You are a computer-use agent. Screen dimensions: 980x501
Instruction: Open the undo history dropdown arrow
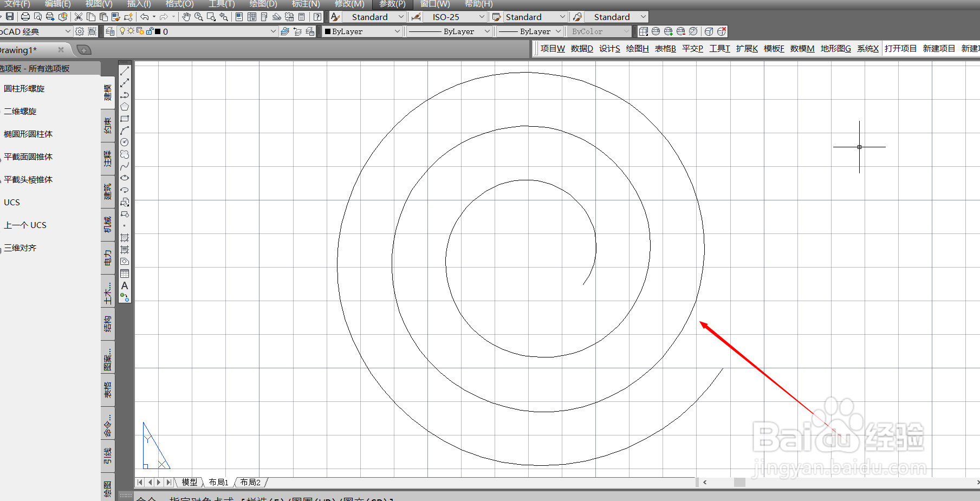pyautogui.click(x=154, y=17)
